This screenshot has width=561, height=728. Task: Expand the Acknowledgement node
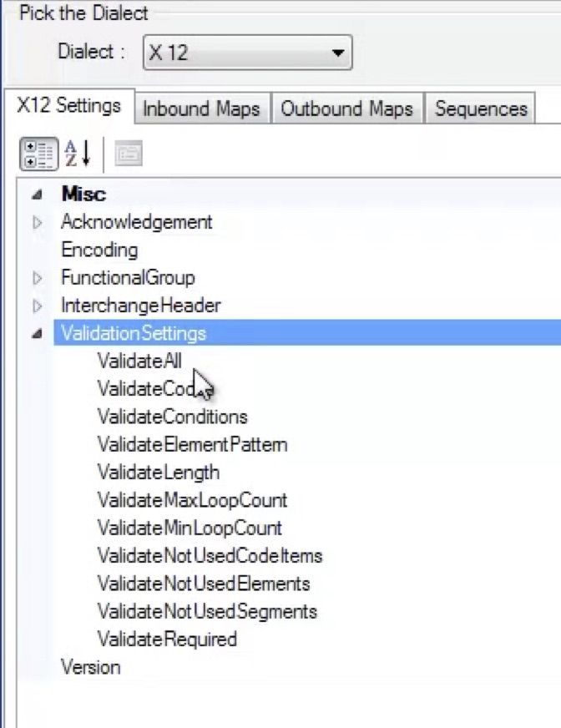click(x=37, y=223)
